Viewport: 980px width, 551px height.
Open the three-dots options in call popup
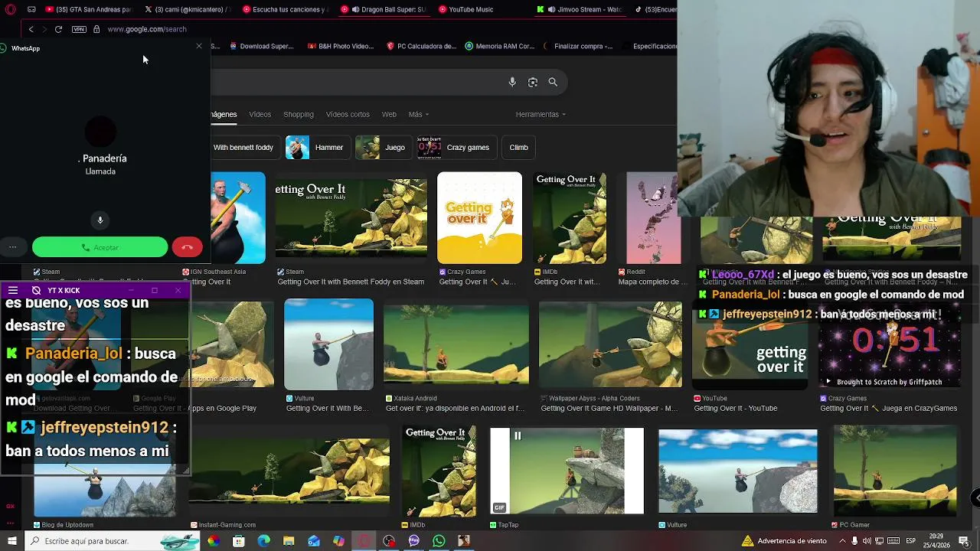12,247
